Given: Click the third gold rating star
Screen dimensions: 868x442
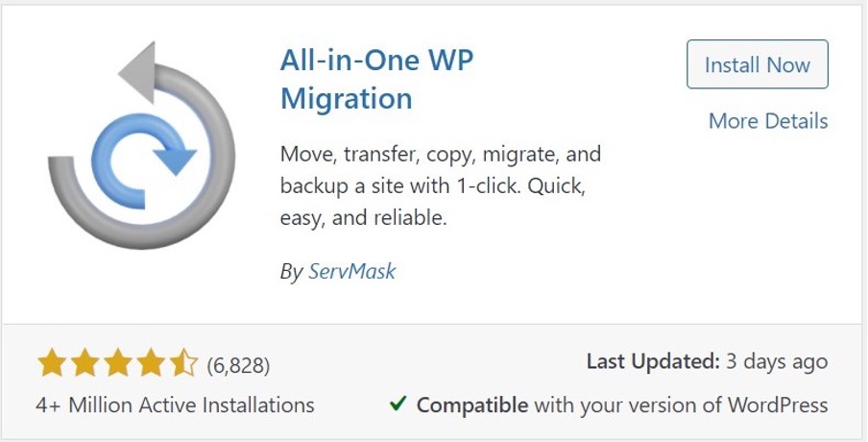Looking at the screenshot, I should (x=116, y=364).
